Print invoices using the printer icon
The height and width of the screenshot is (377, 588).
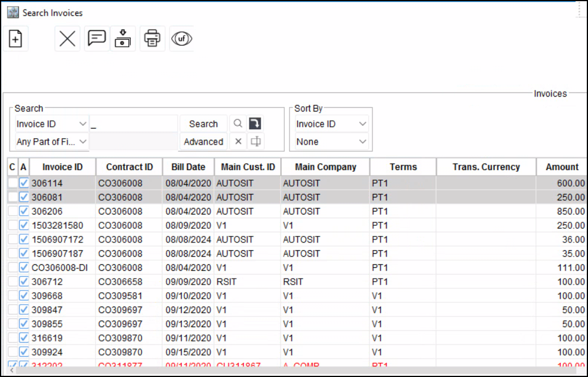tap(152, 39)
